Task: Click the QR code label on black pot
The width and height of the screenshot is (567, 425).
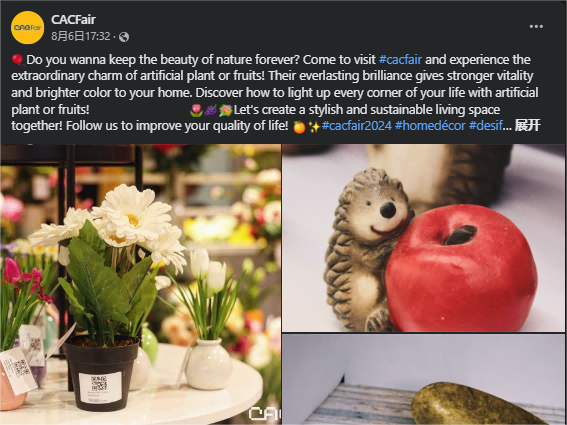Action: 100,388
